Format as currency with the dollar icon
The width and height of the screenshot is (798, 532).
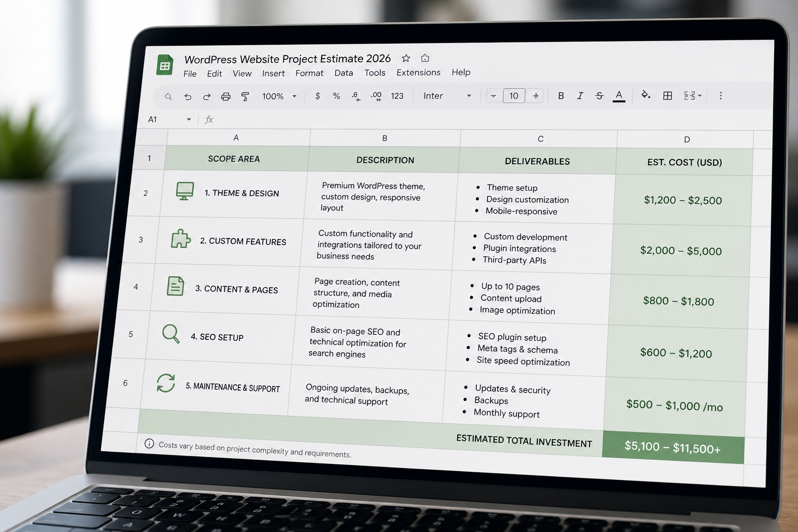(x=317, y=96)
